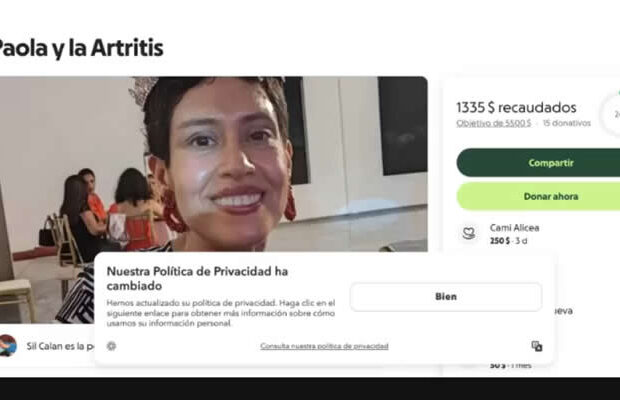Share the campaign with Compartir button
This screenshot has width=620, height=400.
coord(538,162)
